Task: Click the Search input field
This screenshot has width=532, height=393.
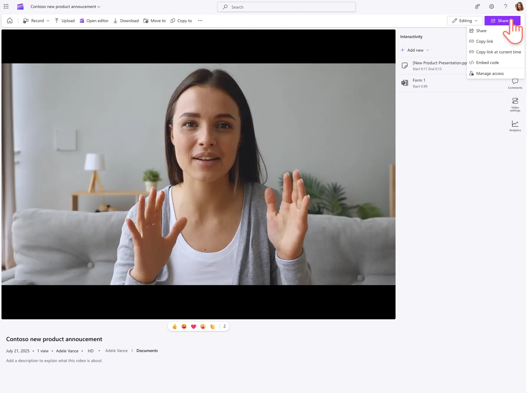Action: [286, 7]
